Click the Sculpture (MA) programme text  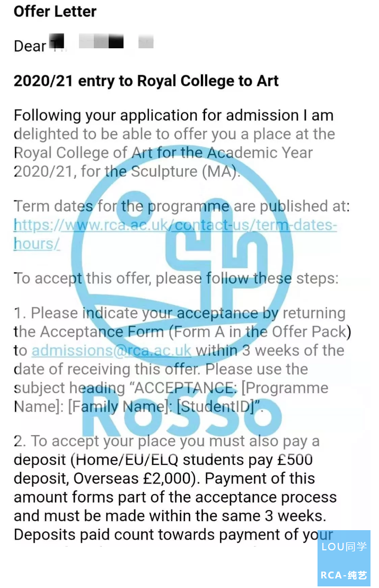click(184, 172)
